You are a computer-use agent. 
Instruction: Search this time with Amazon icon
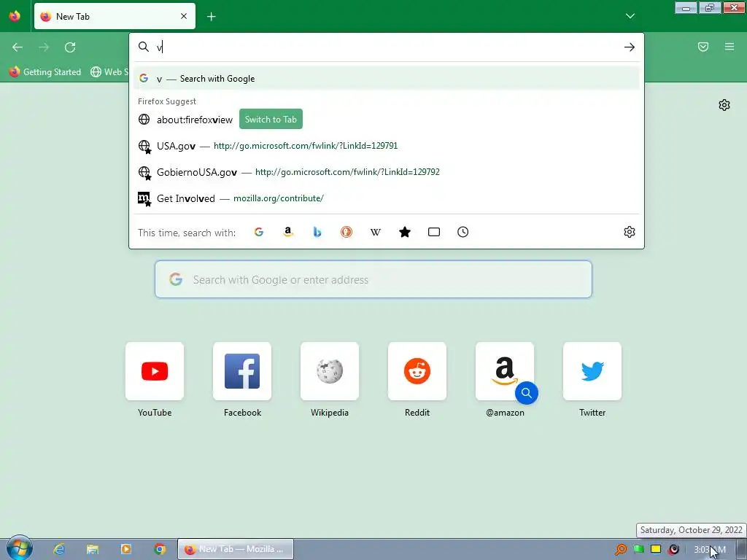[287, 232]
